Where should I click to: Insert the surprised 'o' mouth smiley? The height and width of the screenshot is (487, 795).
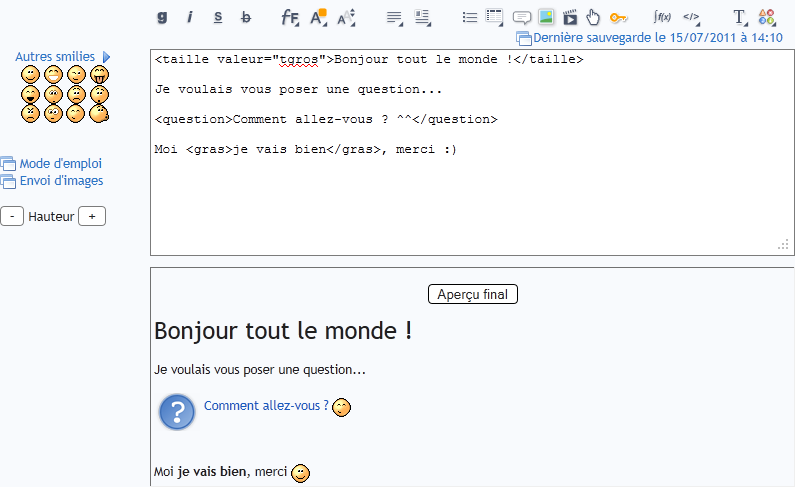99,95
